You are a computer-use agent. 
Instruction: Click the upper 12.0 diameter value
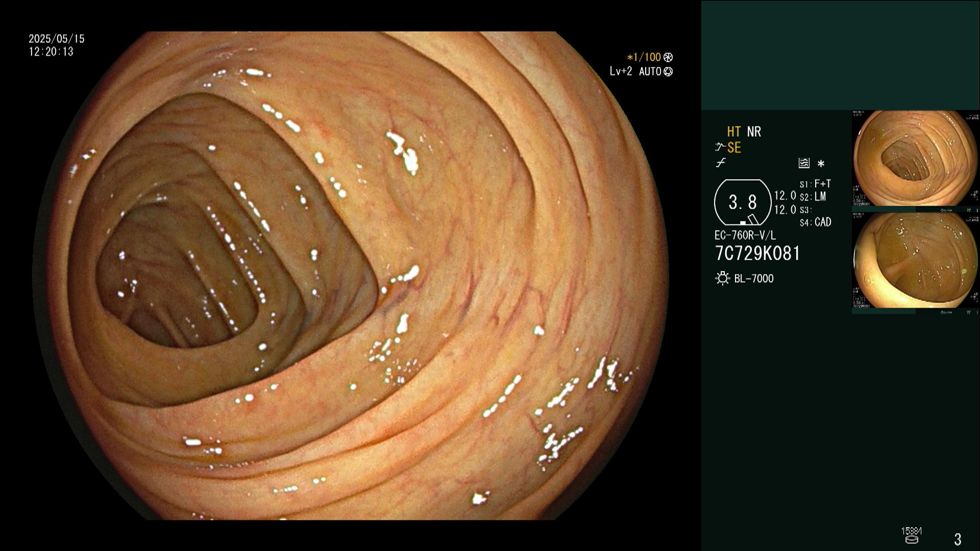[785, 196]
